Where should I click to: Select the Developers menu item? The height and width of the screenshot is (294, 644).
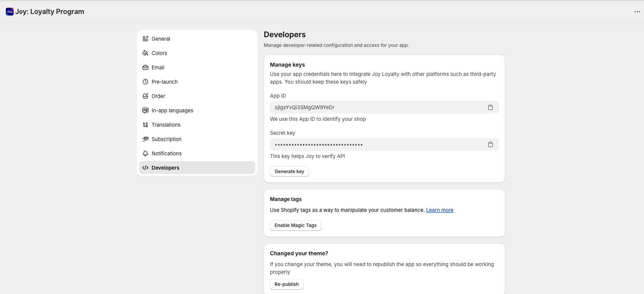[165, 168]
